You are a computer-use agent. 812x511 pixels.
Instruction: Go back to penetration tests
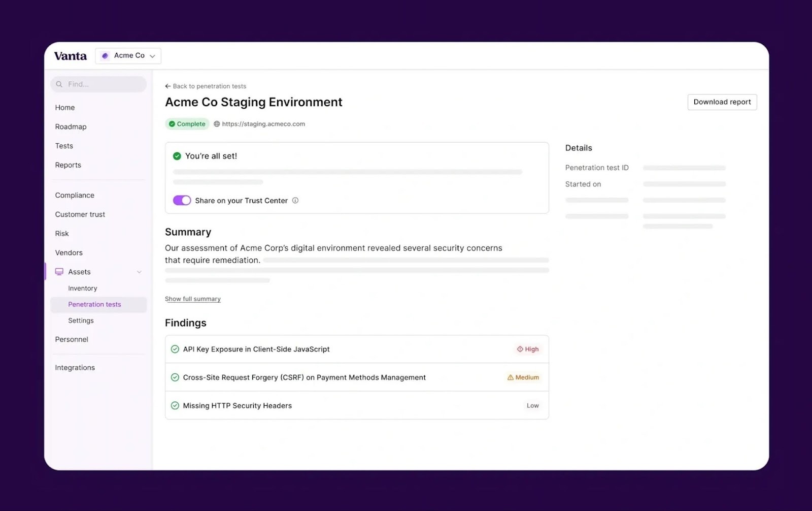[206, 86]
